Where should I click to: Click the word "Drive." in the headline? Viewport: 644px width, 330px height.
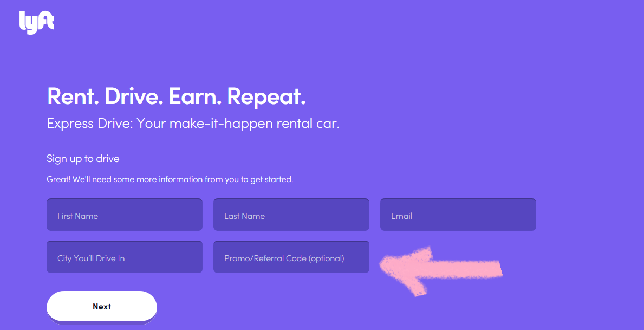[x=133, y=96]
